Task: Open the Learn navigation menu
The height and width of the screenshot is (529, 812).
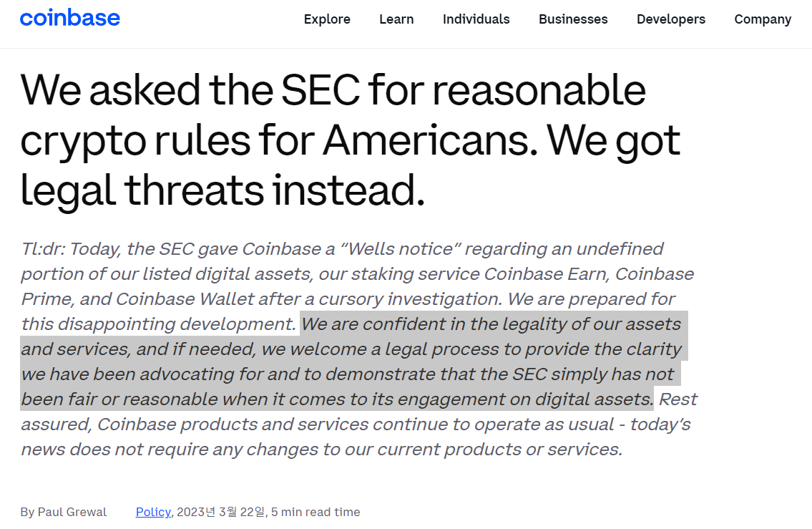Action: tap(396, 19)
